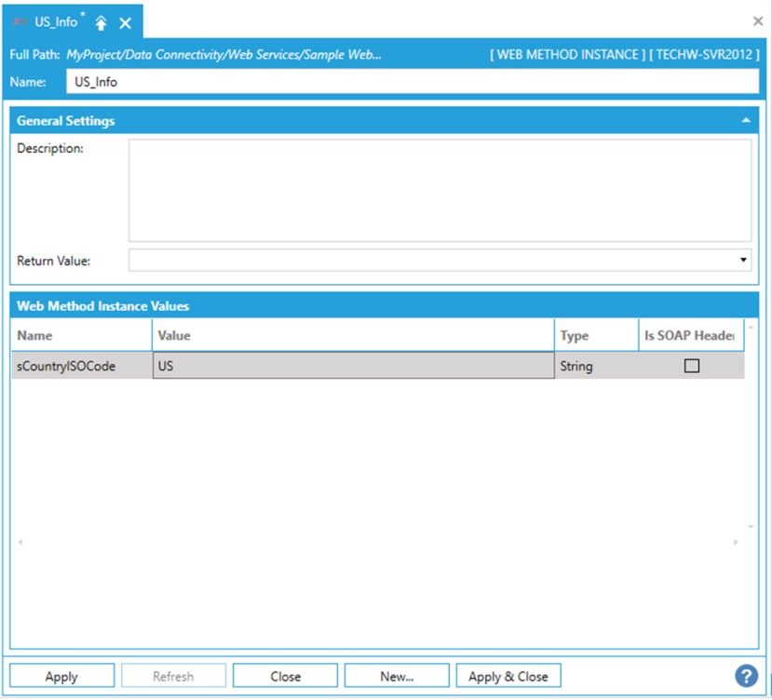Screen dimensions: 772x700
Task: Click the help question mark icon
Action: click(745, 675)
